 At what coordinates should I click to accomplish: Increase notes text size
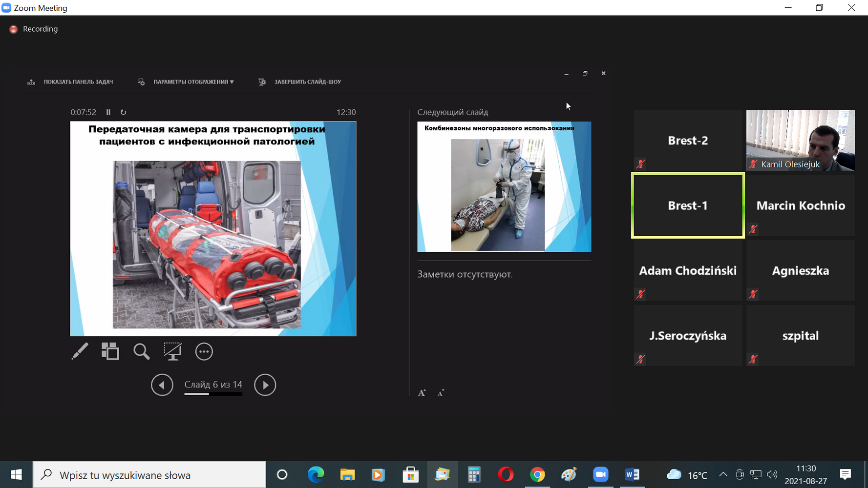(x=422, y=393)
